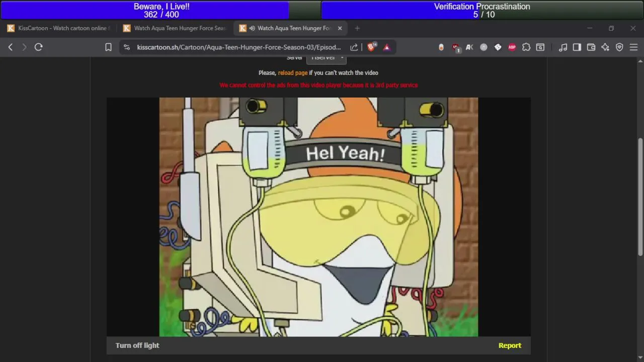Share this page via address bar share icon
This screenshot has height=362, width=644.
tap(354, 47)
